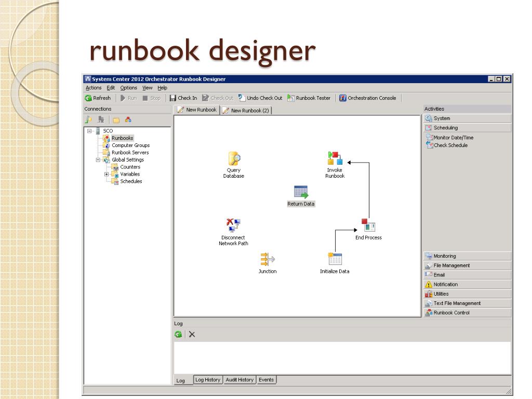Collapse the Scheduling activities category

point(468,128)
